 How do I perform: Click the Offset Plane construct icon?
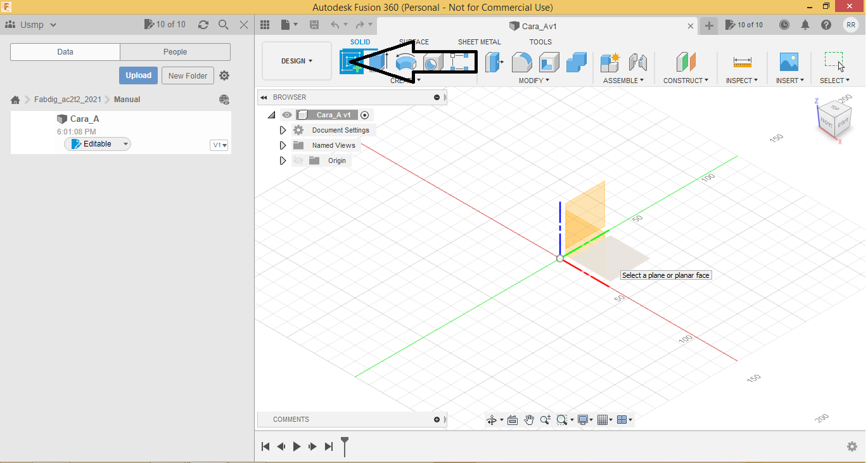[686, 62]
